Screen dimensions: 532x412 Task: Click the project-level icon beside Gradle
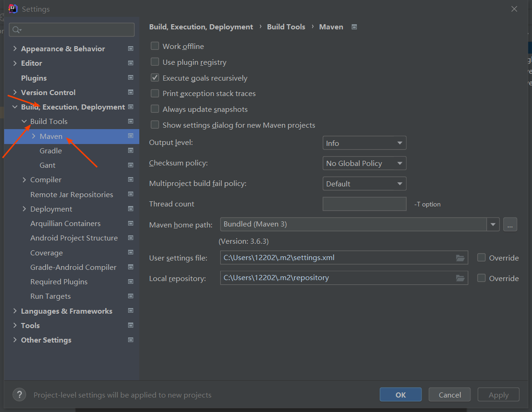click(130, 151)
